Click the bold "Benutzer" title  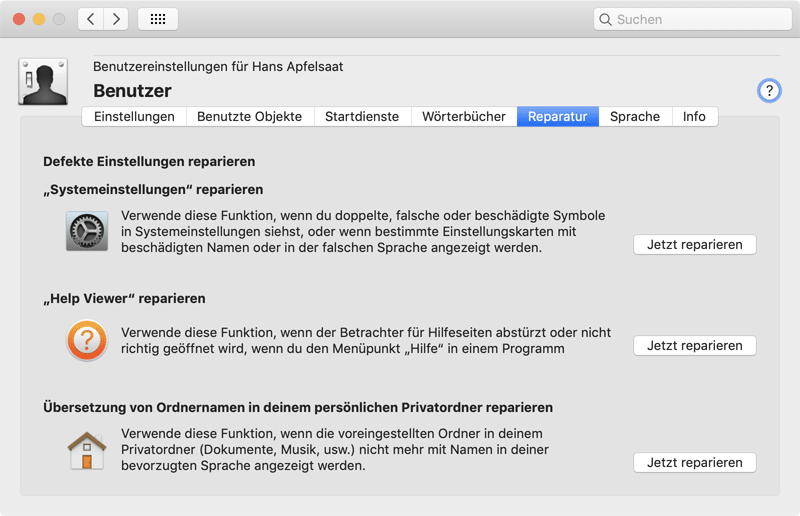coord(132,91)
